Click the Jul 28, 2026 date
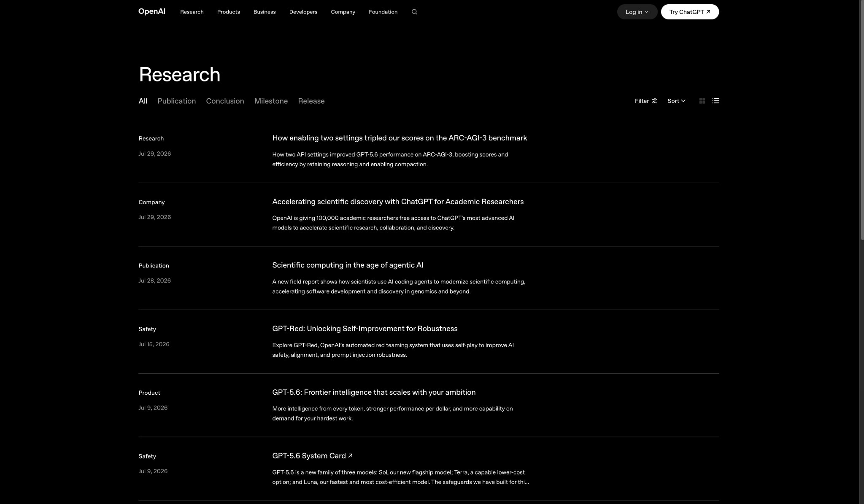Screen dimensions: 864x504 tap(154, 280)
